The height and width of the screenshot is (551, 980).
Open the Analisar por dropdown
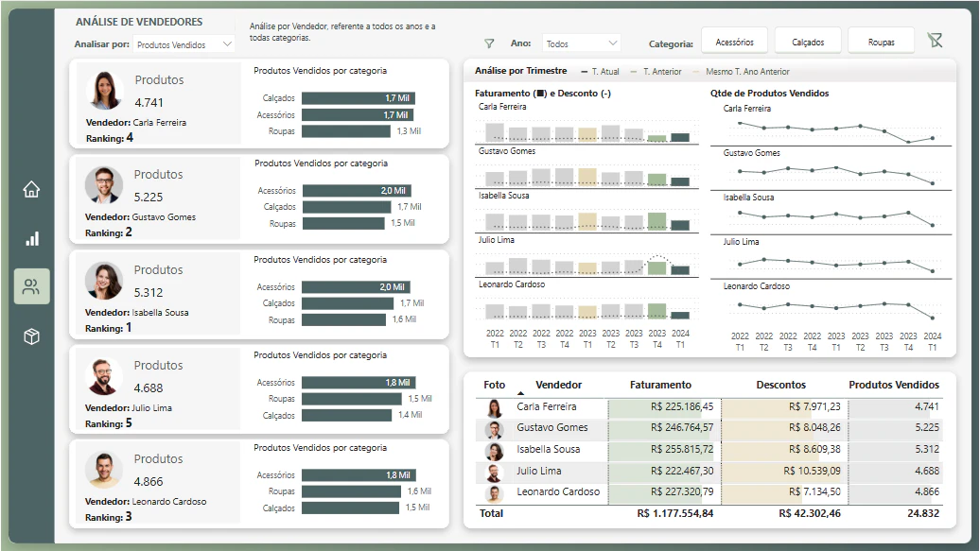pyautogui.click(x=184, y=44)
